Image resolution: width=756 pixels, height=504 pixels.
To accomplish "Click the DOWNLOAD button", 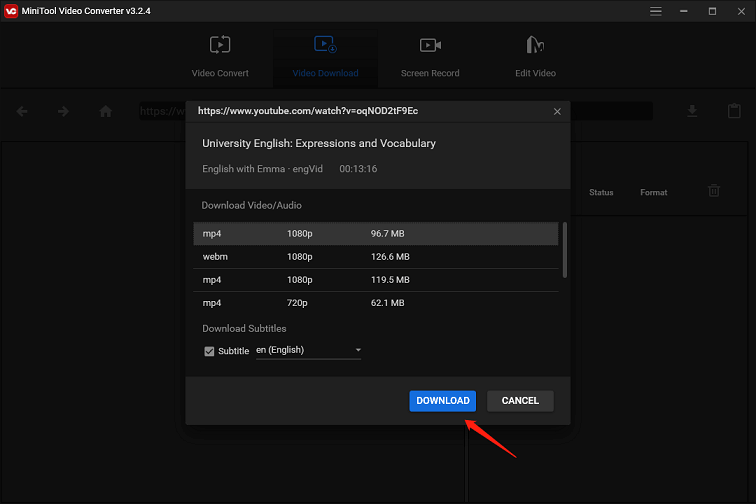I will point(443,401).
